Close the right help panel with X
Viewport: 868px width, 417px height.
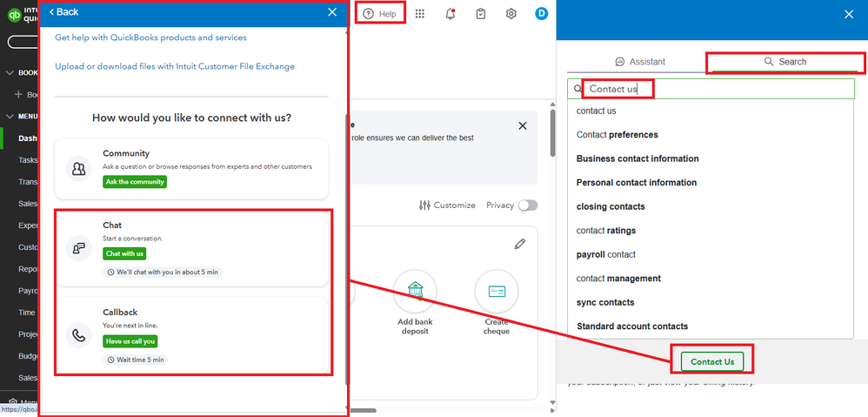(x=849, y=15)
